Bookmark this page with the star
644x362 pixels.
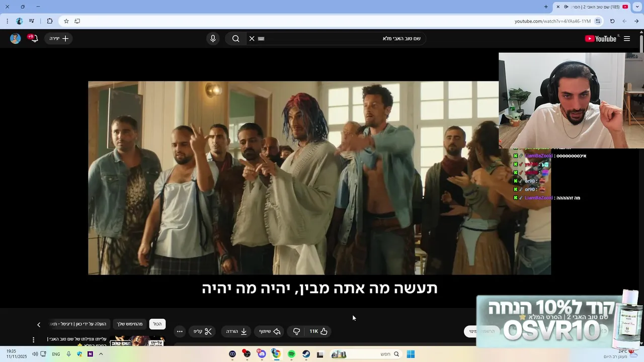coord(66,21)
